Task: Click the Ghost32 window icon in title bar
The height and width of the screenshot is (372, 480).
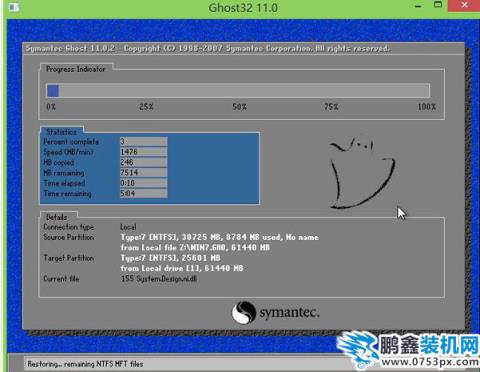Action: 13,7
